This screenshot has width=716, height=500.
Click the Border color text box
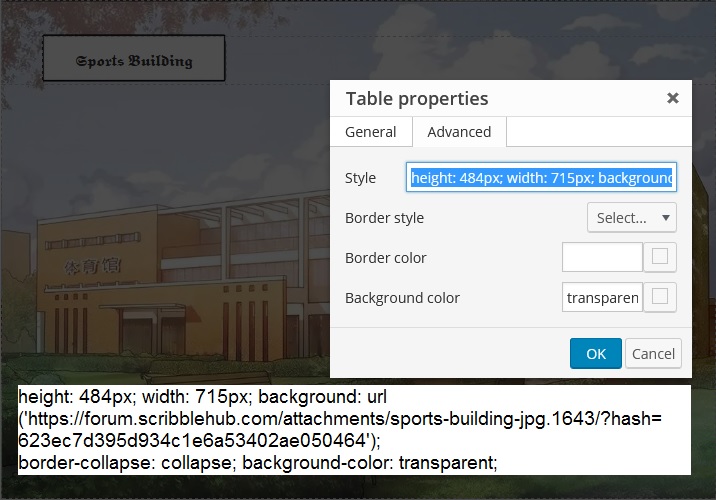(x=602, y=257)
